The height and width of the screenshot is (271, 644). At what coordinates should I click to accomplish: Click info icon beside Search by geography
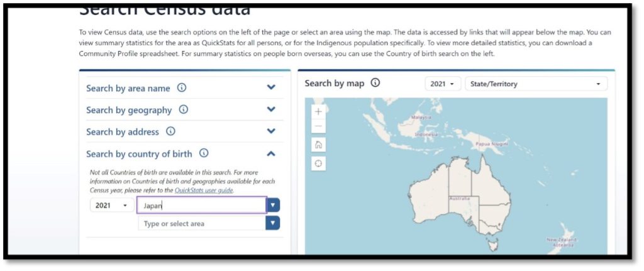click(184, 109)
